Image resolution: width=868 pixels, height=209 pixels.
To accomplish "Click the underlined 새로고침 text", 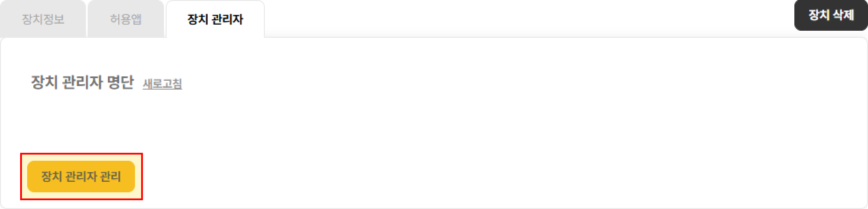I will point(162,83).
